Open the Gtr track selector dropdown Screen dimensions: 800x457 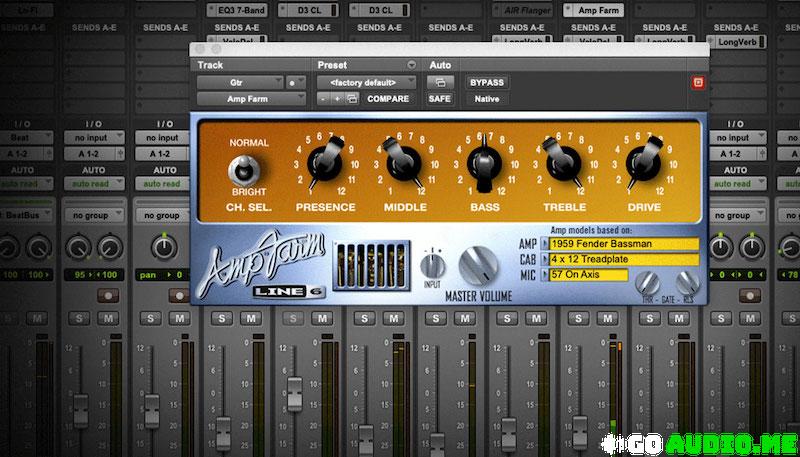click(x=240, y=83)
